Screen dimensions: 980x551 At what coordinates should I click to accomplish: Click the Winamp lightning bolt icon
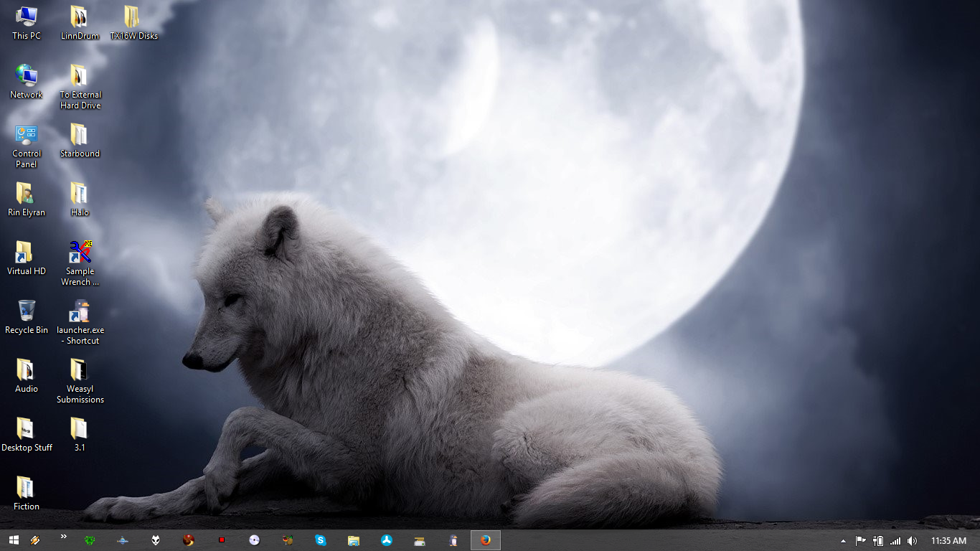pyautogui.click(x=34, y=540)
